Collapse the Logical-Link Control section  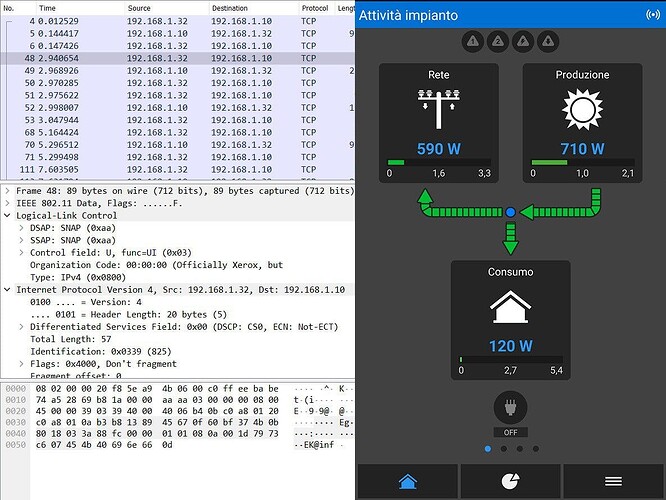pyautogui.click(x=9, y=215)
